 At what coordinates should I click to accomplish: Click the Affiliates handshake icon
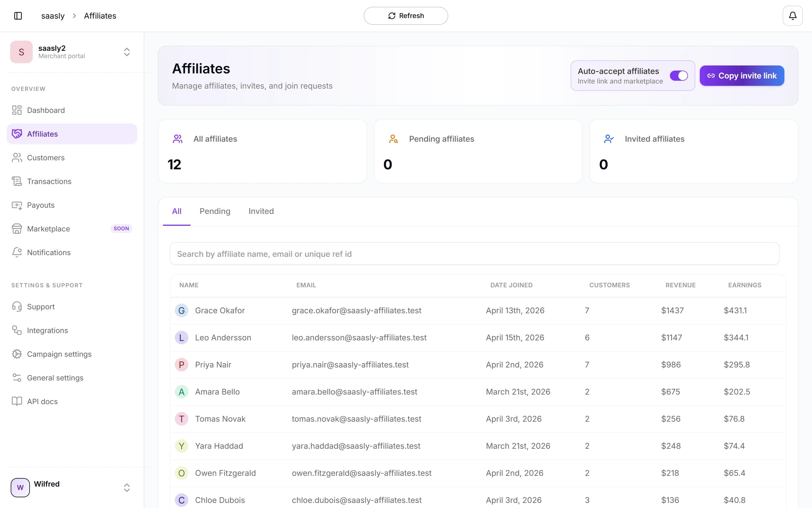point(17,134)
